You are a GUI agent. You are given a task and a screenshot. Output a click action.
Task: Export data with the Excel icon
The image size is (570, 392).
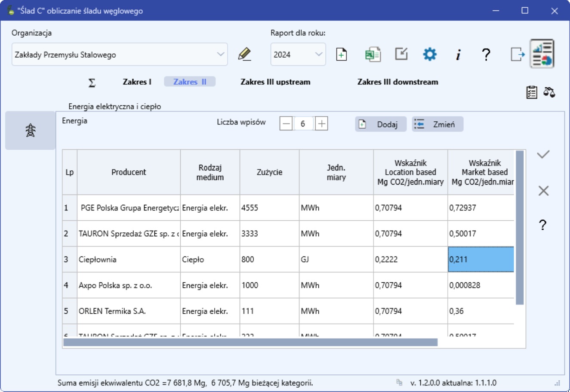point(373,55)
